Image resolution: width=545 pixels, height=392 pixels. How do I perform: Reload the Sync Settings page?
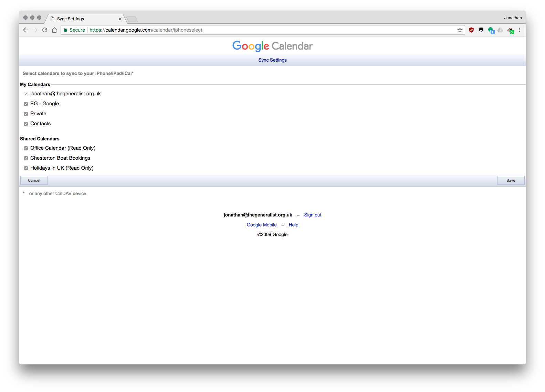(x=45, y=30)
